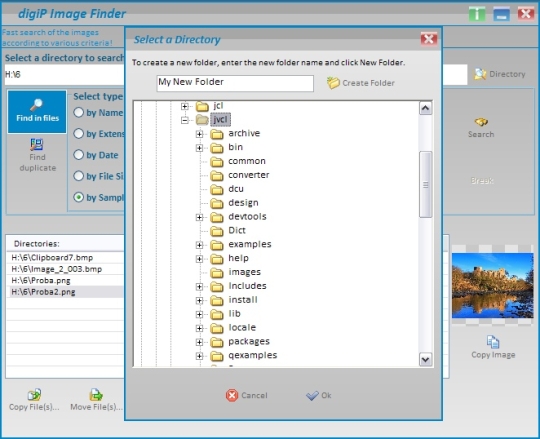Expand the bin tree node
540x439 pixels.
(x=199, y=148)
